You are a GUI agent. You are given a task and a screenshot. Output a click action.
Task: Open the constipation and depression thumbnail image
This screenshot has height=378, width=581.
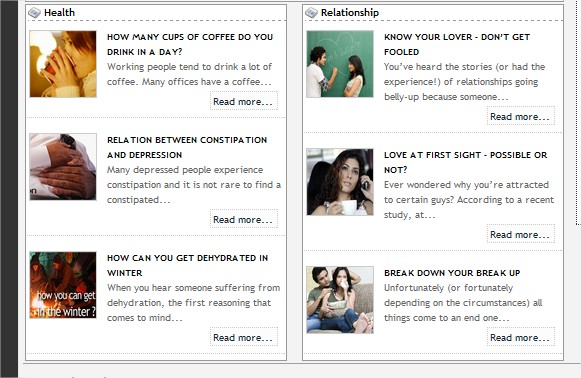pyautogui.click(x=63, y=167)
